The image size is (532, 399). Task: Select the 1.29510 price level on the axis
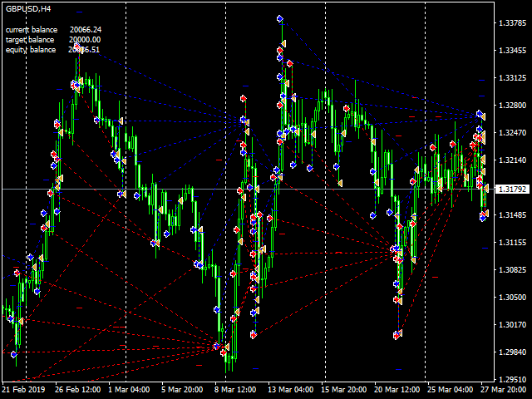click(512, 379)
